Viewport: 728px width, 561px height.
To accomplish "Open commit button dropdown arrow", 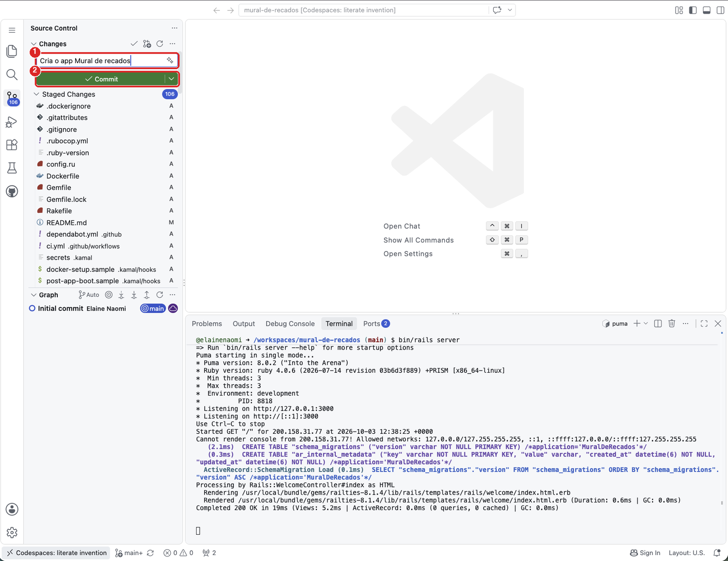I will tap(172, 79).
